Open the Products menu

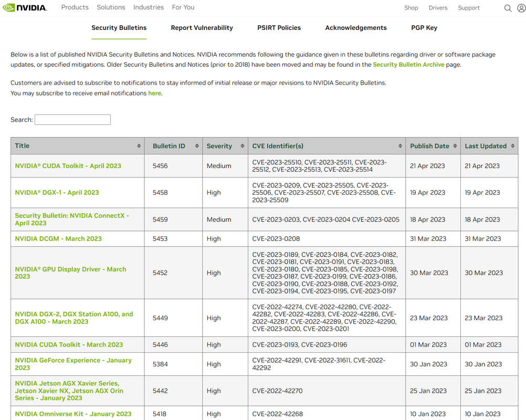pyautogui.click(x=75, y=7)
